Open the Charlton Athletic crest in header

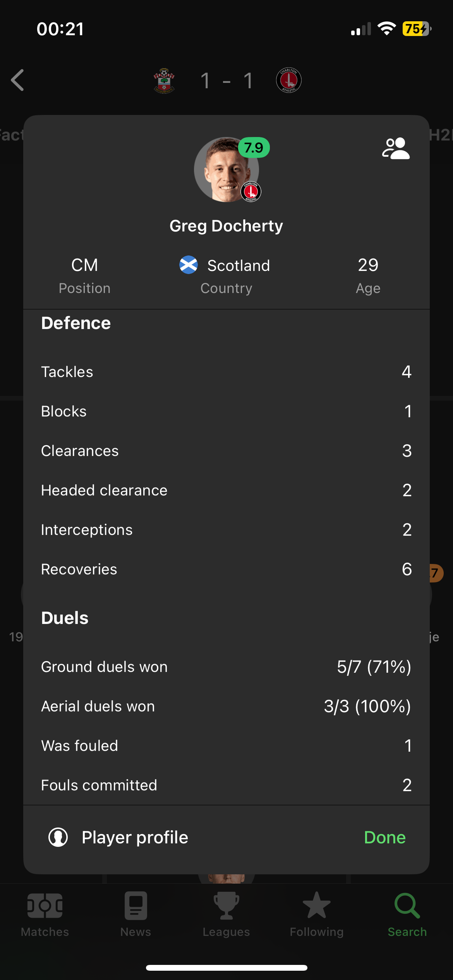point(288,81)
